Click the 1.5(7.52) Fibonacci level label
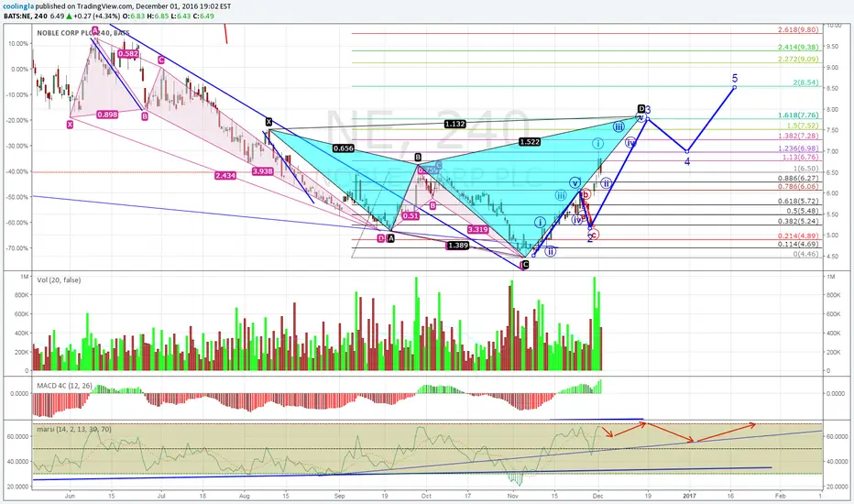Viewport: 854px width, 504px height. (802, 126)
